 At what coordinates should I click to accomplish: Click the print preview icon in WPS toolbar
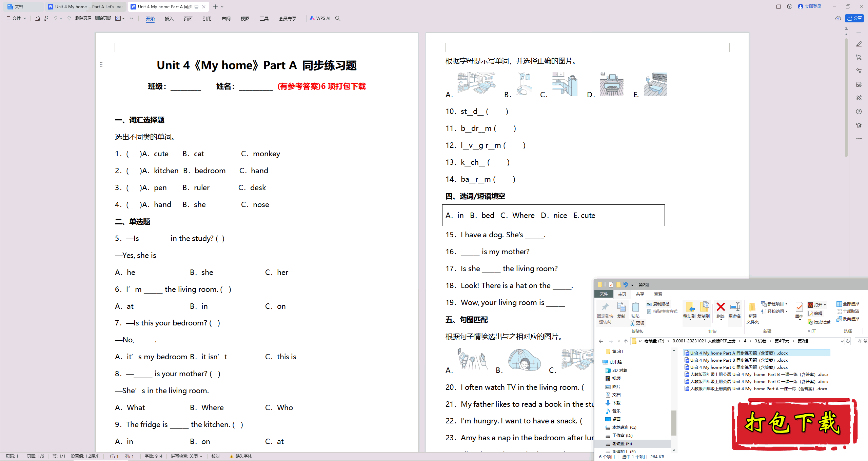pos(46,18)
